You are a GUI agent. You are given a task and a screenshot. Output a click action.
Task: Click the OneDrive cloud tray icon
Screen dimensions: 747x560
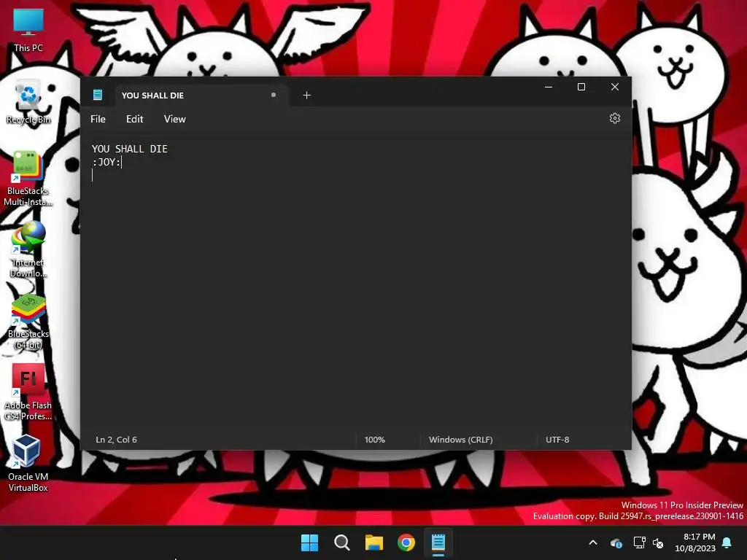(616, 542)
